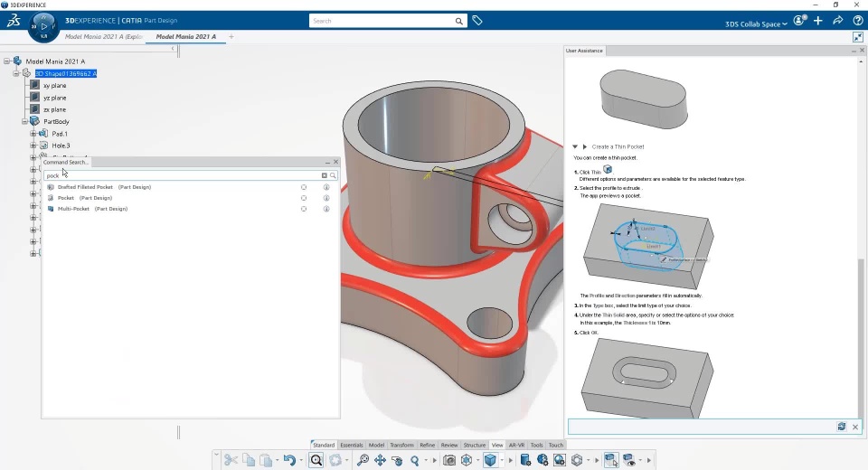The height and width of the screenshot is (470, 868).
Task: Expand the toolbar collapse chevron at bottom left
Action: [x=216, y=454]
